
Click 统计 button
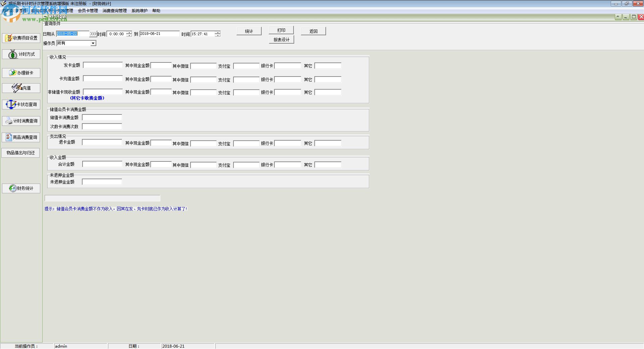tap(249, 31)
